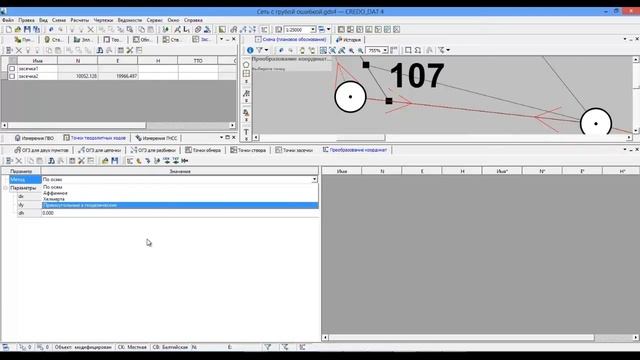Image resolution: width=640 pixels, height=360 pixels.
Task: Select Хельмерта option in method list
Action: coord(180,199)
